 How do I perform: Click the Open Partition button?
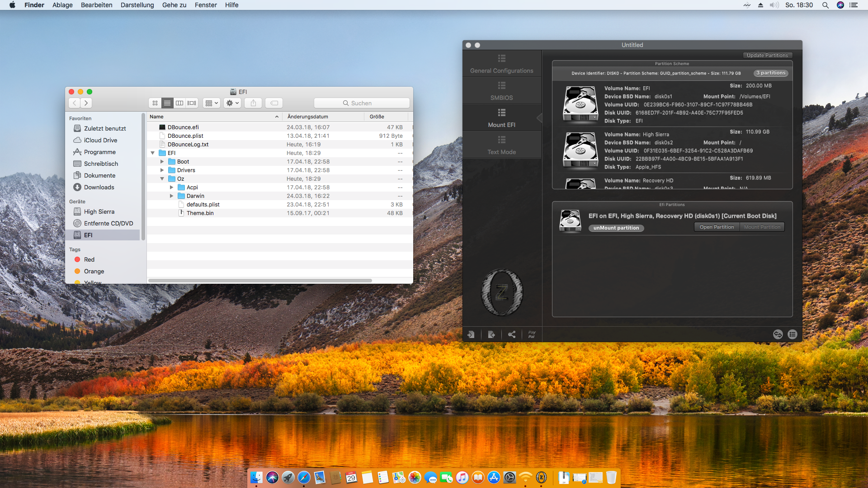click(x=717, y=227)
